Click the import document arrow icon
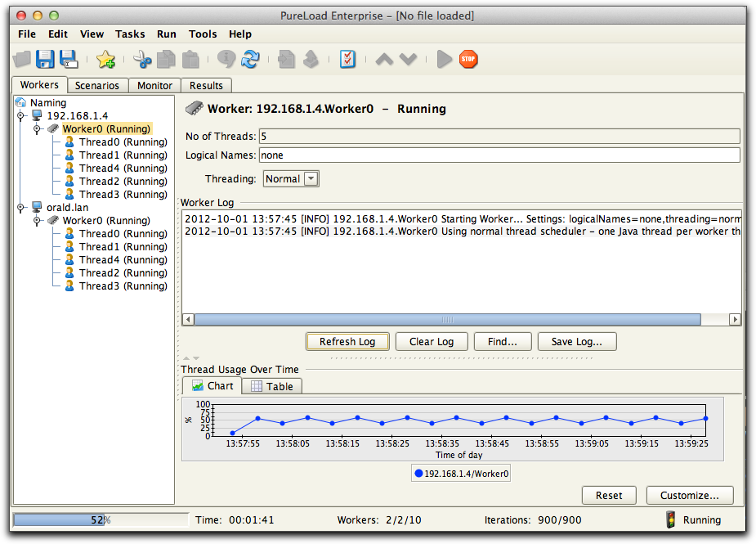 [x=286, y=60]
